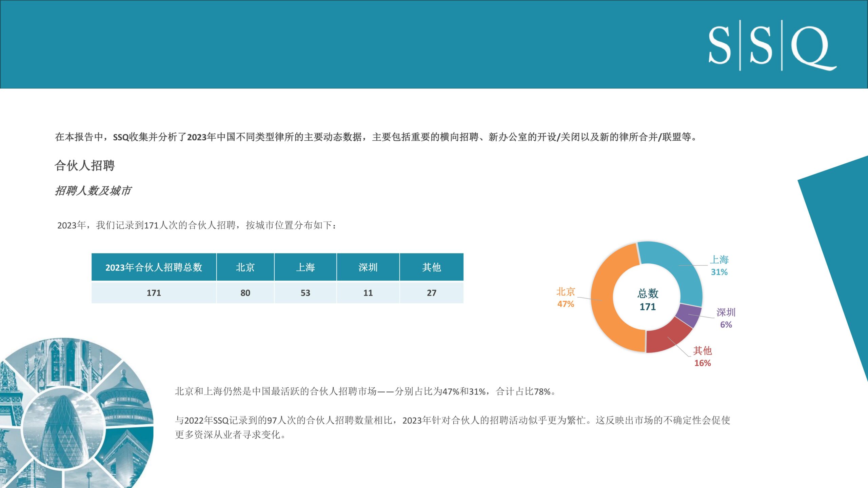
Task: Click the 北京 table header cell
Action: pyautogui.click(x=245, y=267)
